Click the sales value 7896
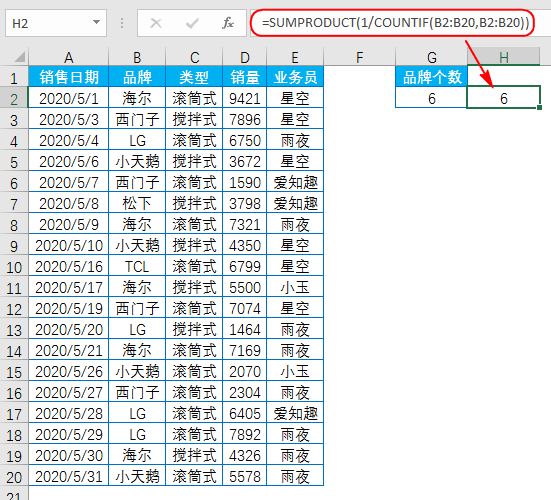 (245, 119)
